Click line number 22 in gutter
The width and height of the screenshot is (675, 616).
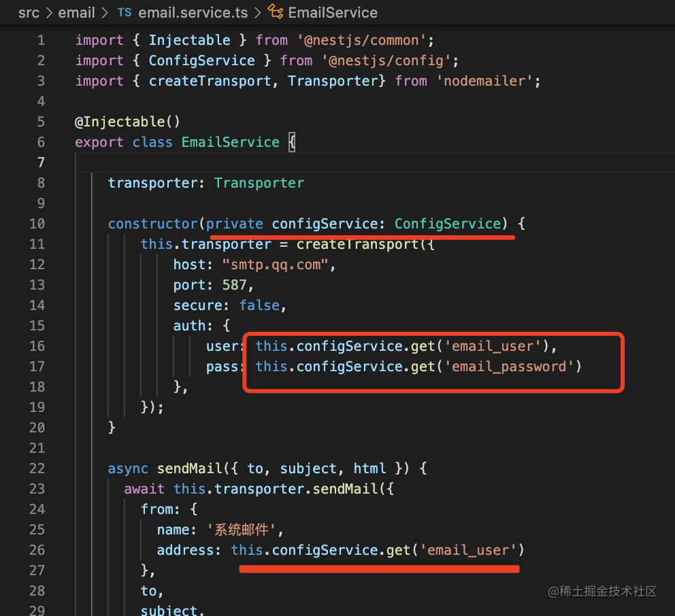[37, 468]
